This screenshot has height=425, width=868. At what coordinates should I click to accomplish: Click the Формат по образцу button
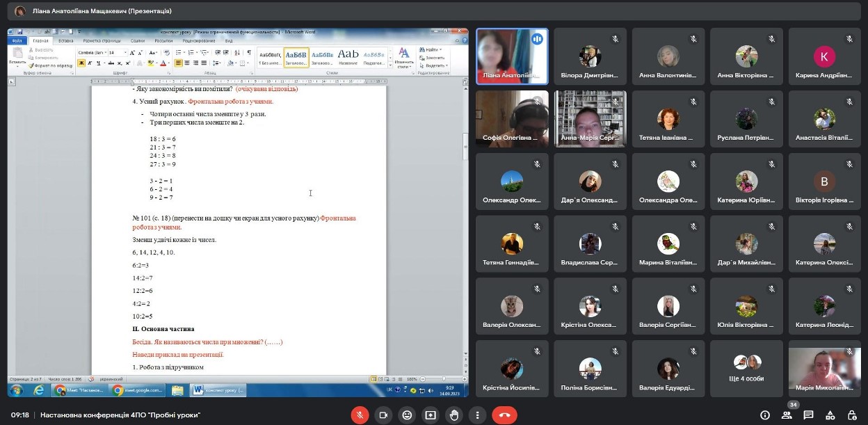[x=51, y=65]
